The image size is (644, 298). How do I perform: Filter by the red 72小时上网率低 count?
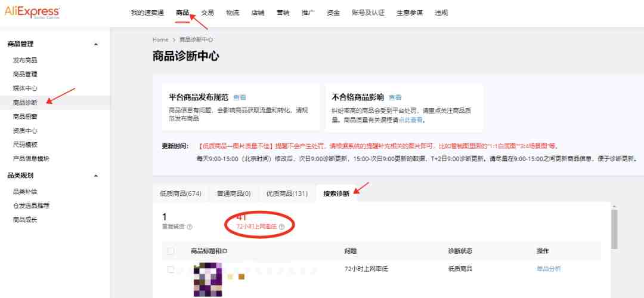coord(241,217)
